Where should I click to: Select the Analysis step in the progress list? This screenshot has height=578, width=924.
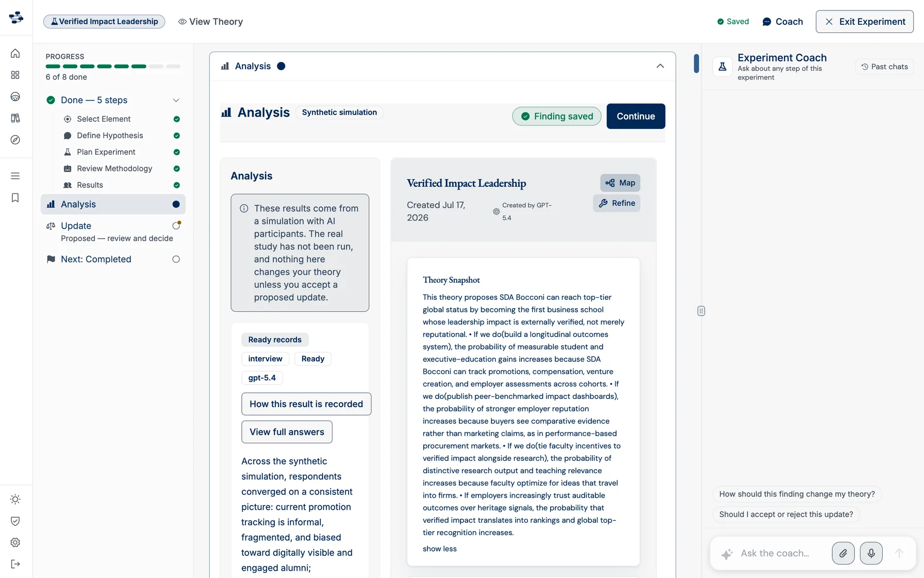(113, 204)
